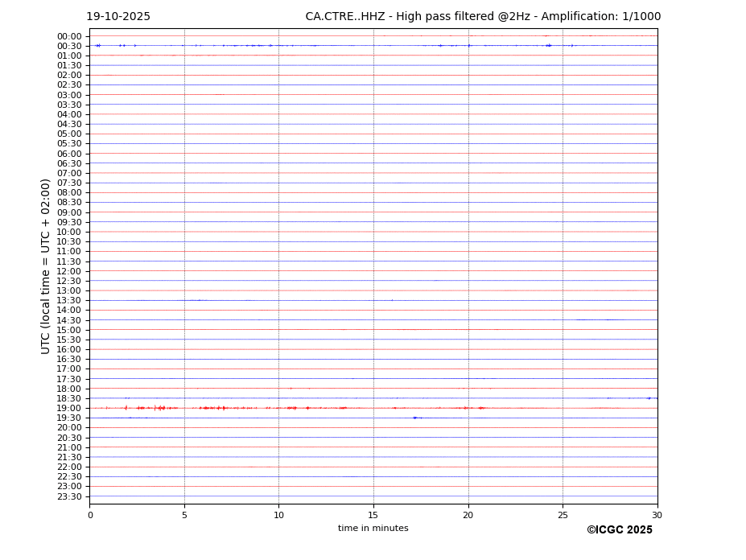This screenshot has width=746, height=560.
Task: Click the "time in minutes" axis label
Action: click(373, 529)
